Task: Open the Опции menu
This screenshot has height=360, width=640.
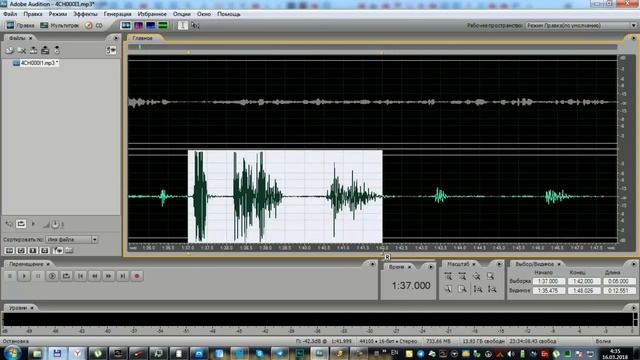Action: click(x=182, y=14)
